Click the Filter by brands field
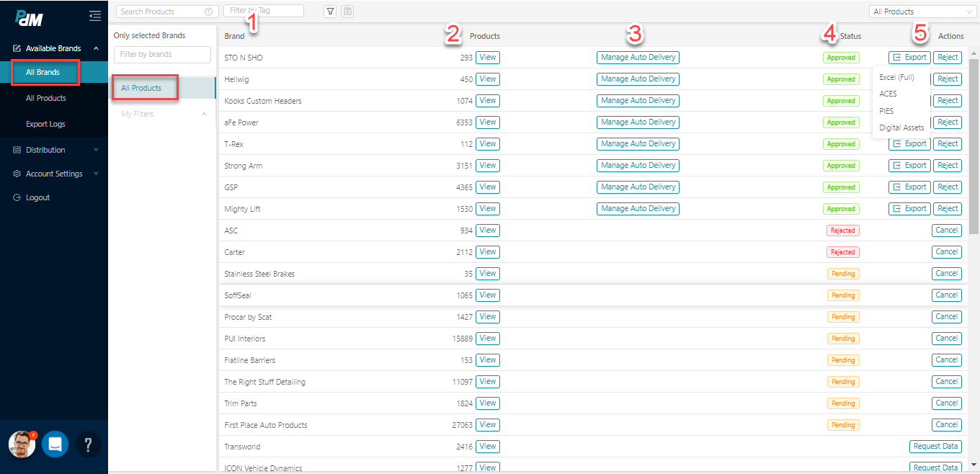The image size is (980, 474). pyautogui.click(x=162, y=55)
